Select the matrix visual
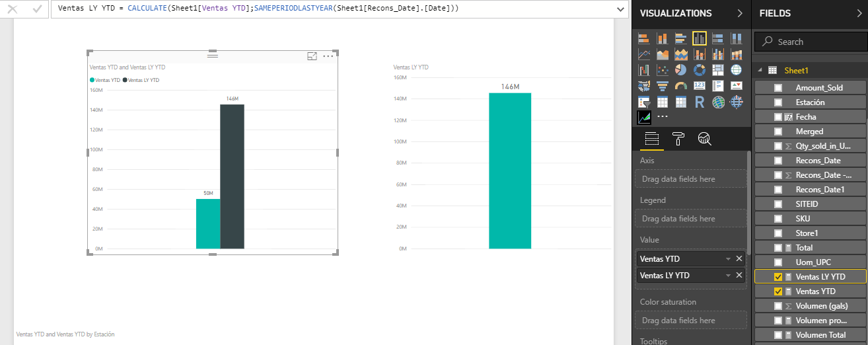Viewport: 868px width, 345px height. pyautogui.click(x=681, y=102)
